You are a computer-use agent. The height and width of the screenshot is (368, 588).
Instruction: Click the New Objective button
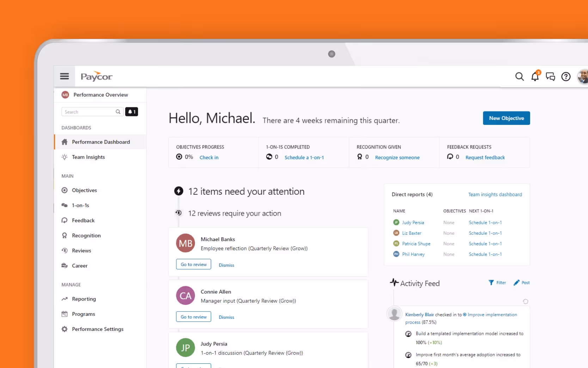click(506, 118)
